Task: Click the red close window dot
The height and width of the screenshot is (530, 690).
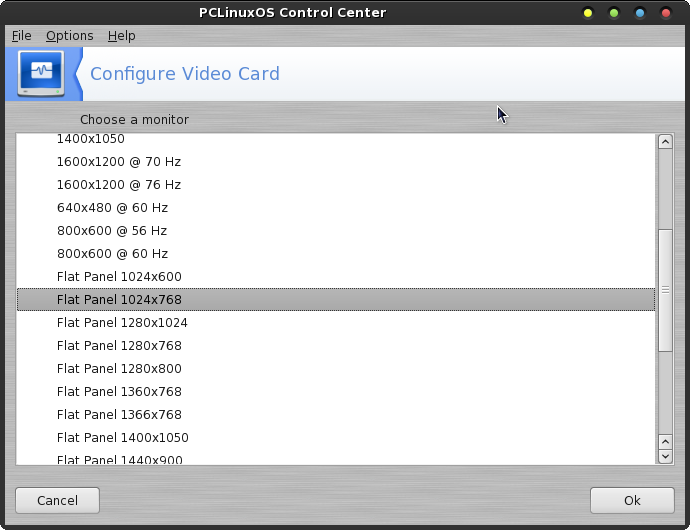Action: point(666,13)
